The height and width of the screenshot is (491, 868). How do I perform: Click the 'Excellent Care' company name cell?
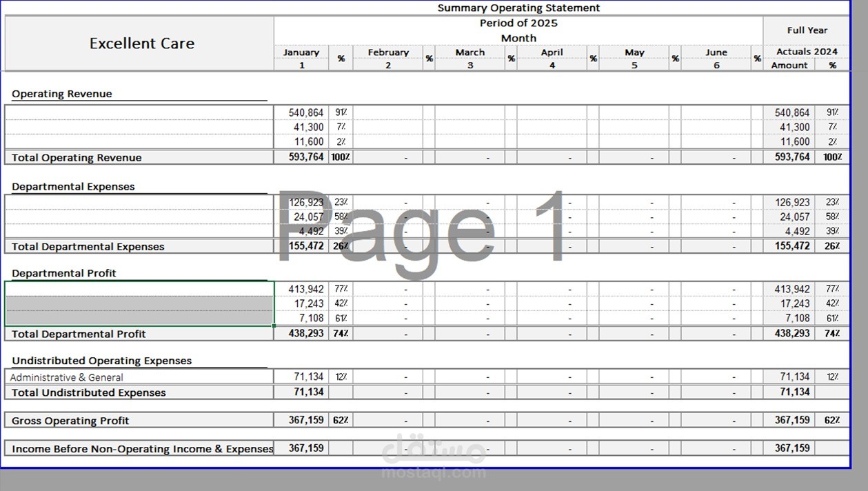[142, 43]
